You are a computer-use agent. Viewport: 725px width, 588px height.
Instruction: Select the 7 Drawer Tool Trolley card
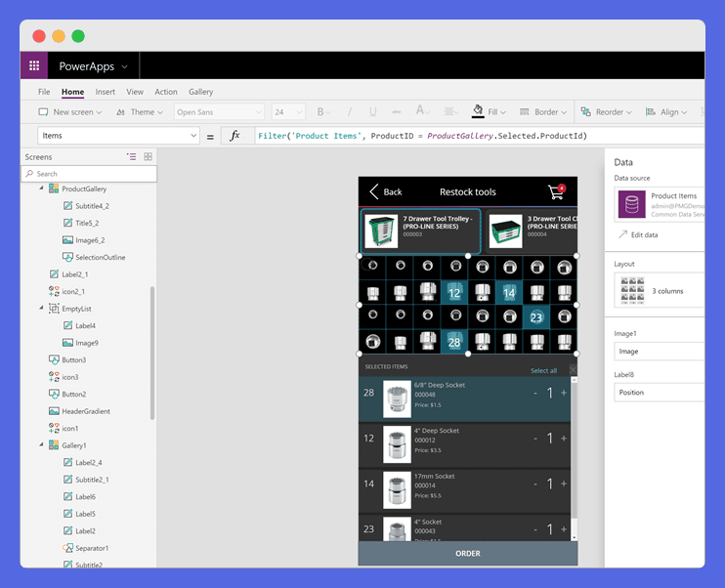[420, 231]
